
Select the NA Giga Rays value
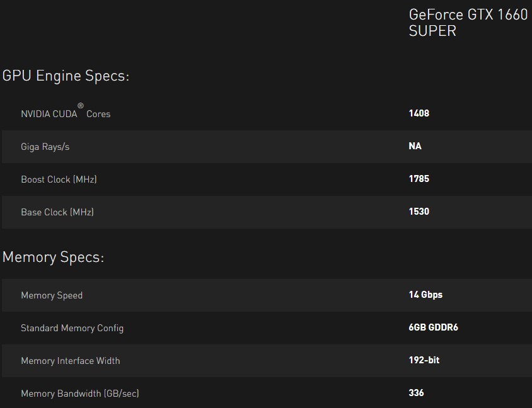(x=415, y=146)
